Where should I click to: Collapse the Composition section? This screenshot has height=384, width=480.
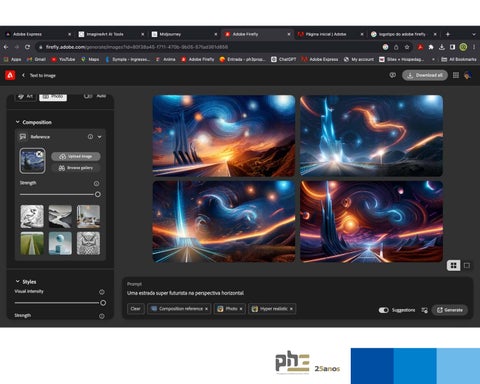click(x=18, y=122)
